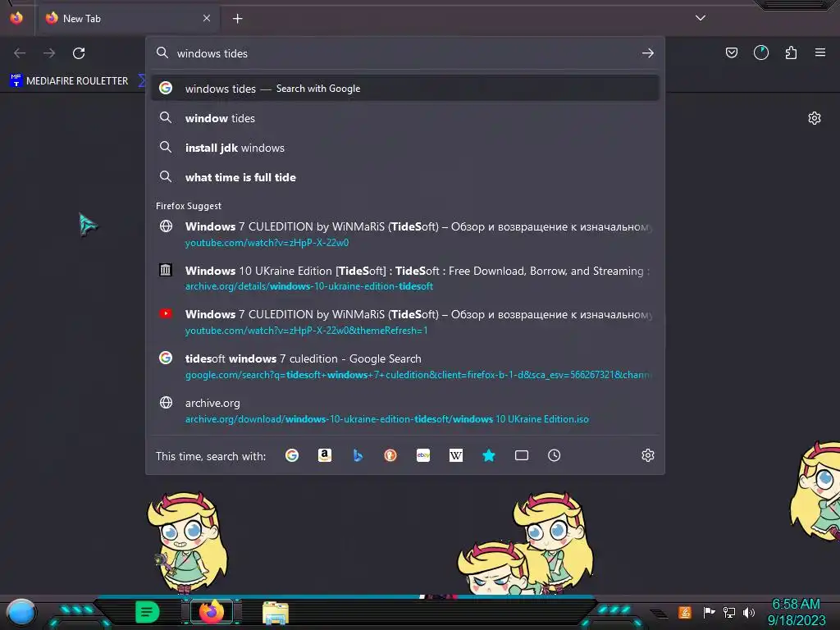
Task: Open search settings gear in suggestion panel
Action: click(648, 455)
